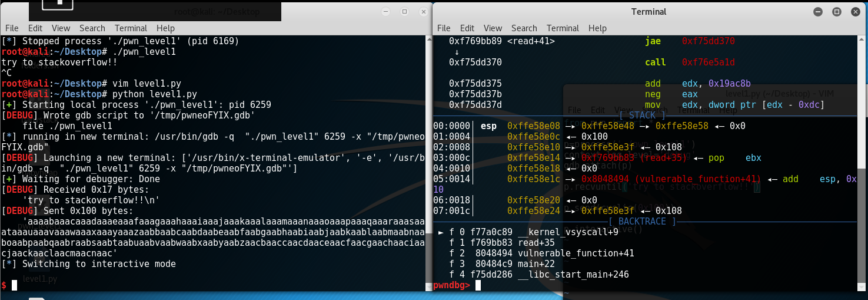Click address '0xf769bb89 <read+41>'
Image resolution: width=868 pixels, height=300 pixels.
point(502,41)
